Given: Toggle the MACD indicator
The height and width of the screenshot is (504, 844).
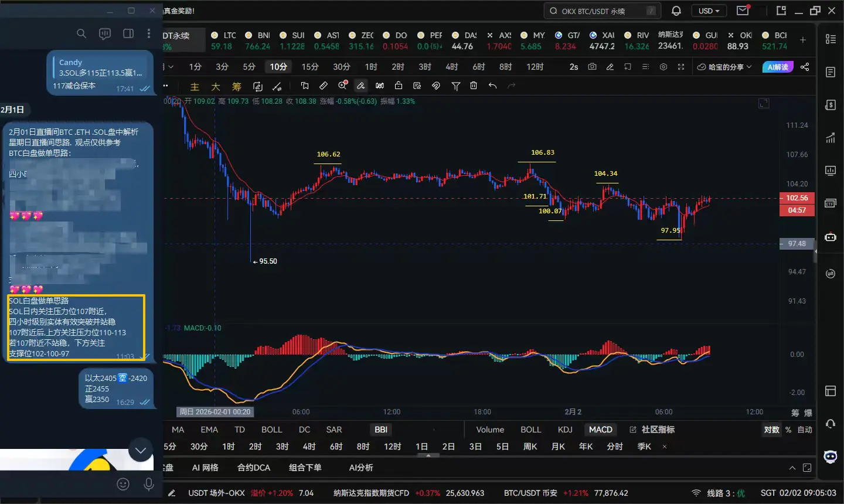Looking at the screenshot, I should [x=600, y=430].
